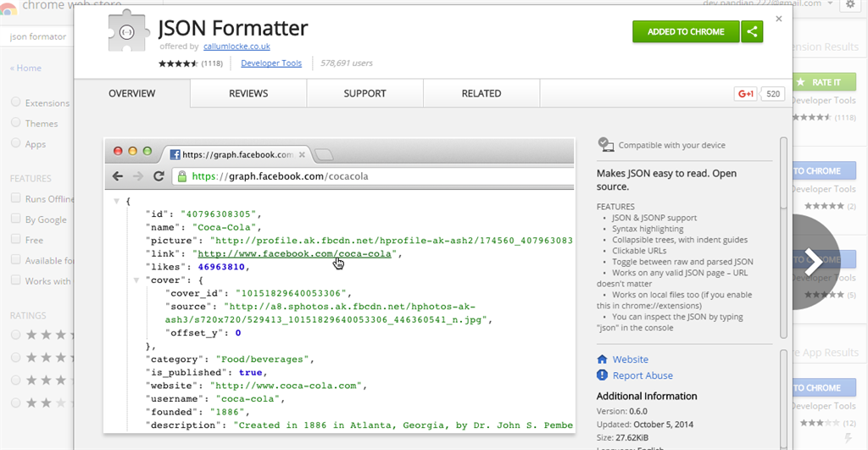Click the house icon beside Website

coord(602,359)
